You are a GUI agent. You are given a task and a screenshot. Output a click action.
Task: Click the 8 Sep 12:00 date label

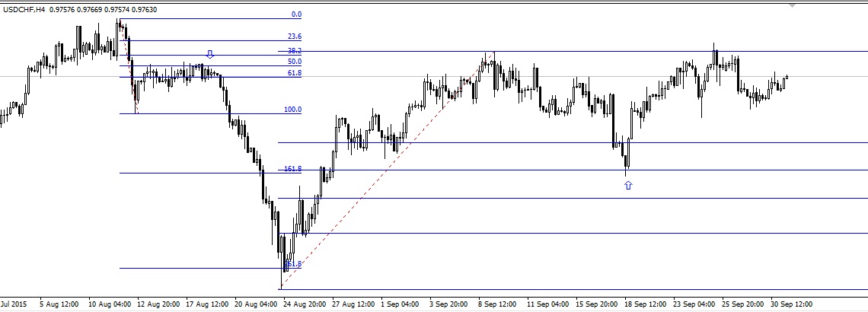(497, 304)
